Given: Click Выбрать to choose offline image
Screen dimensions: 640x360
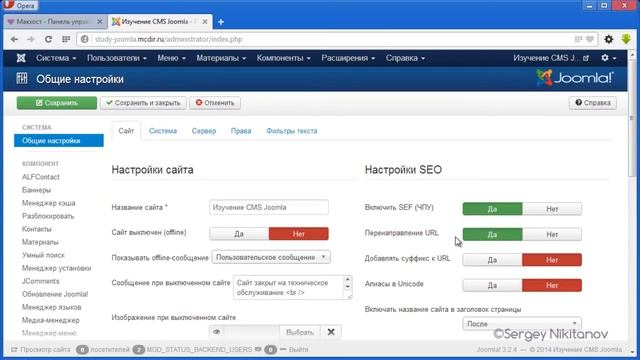Looking at the screenshot, I should click(300, 332).
